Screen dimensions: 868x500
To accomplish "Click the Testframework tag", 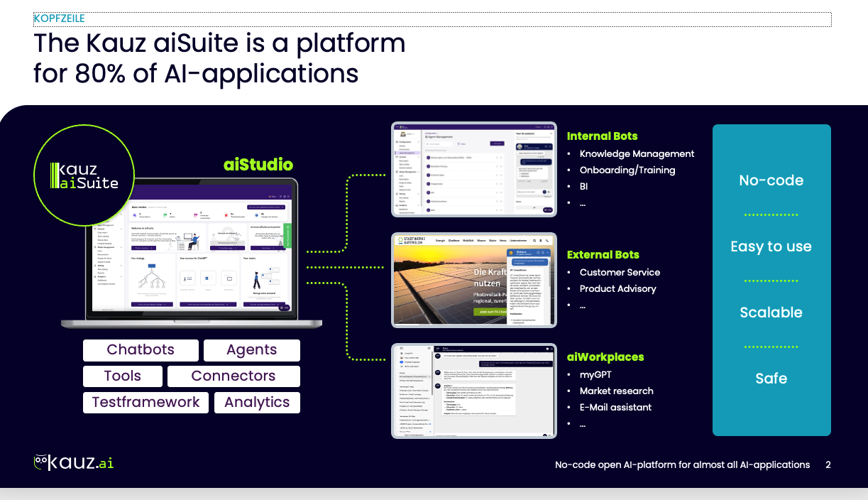I will point(145,403).
